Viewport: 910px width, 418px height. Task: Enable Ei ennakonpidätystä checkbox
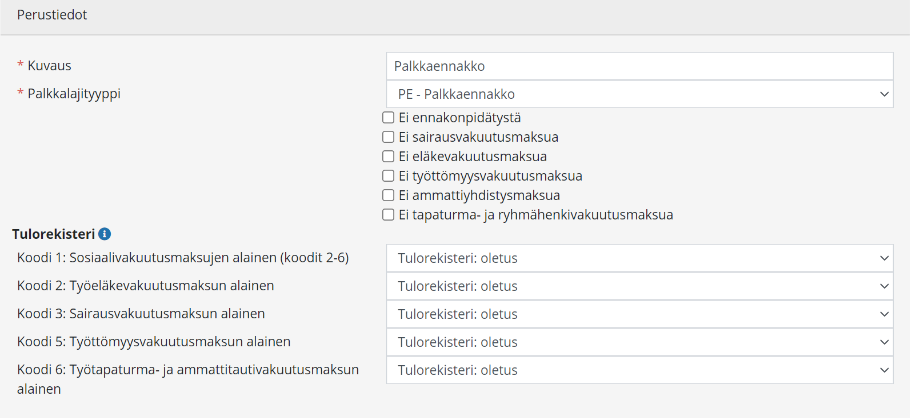tap(388, 118)
